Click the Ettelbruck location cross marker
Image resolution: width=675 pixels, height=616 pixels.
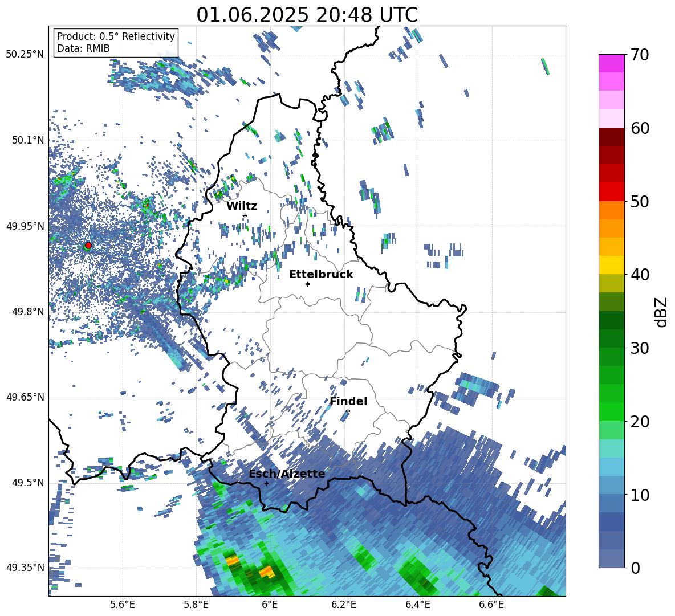(307, 284)
